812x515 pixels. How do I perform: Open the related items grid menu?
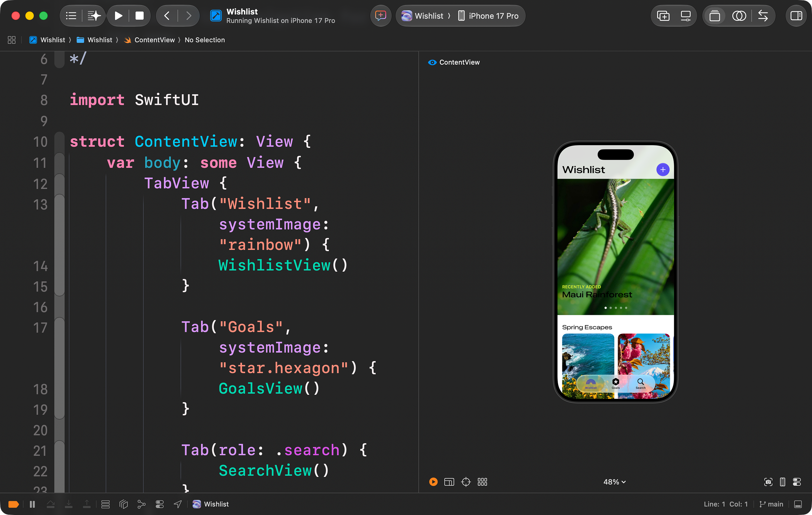point(12,40)
